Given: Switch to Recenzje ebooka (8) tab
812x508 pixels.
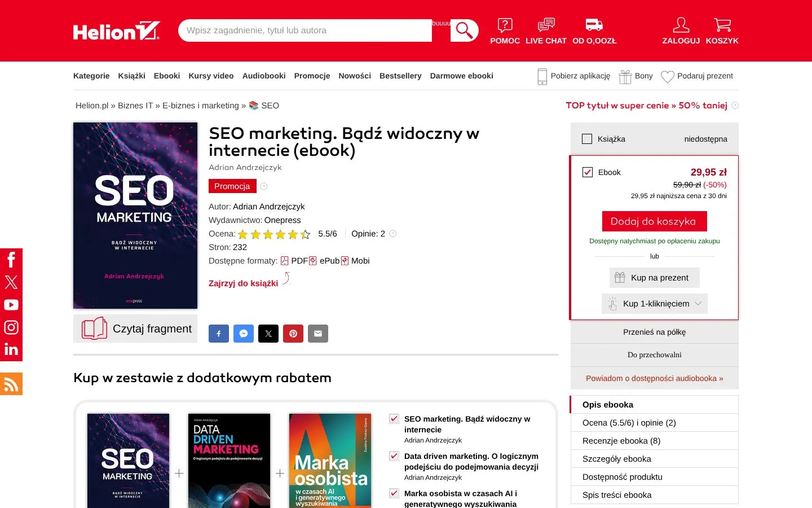Looking at the screenshot, I should click(x=655, y=441).
